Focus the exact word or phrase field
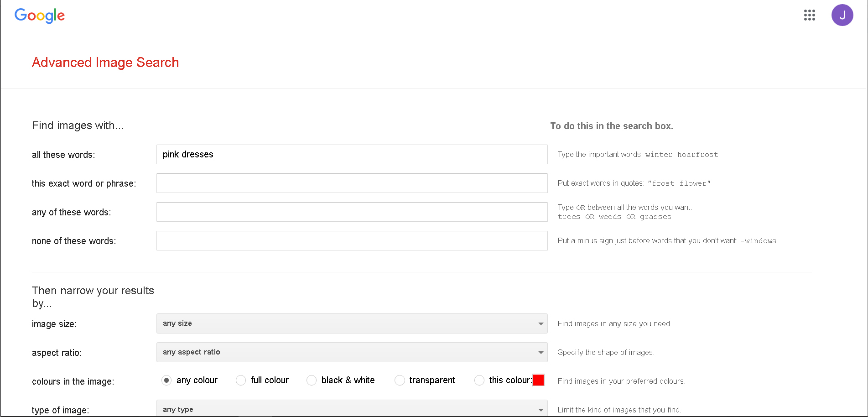 [352, 183]
